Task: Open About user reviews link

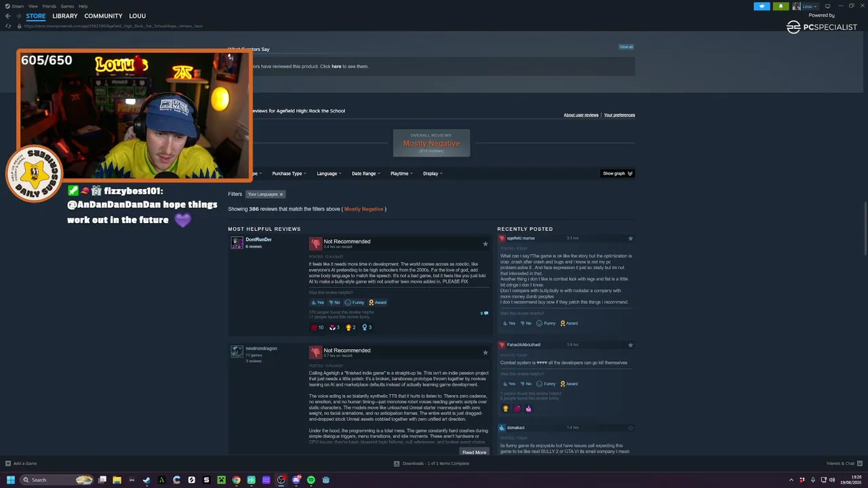Action: click(x=581, y=115)
